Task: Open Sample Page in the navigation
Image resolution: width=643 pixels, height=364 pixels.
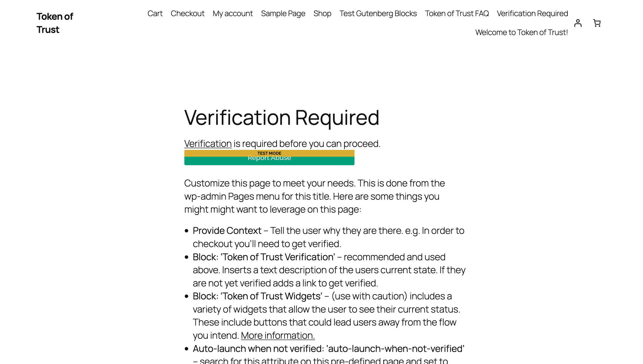Action: [283, 14]
